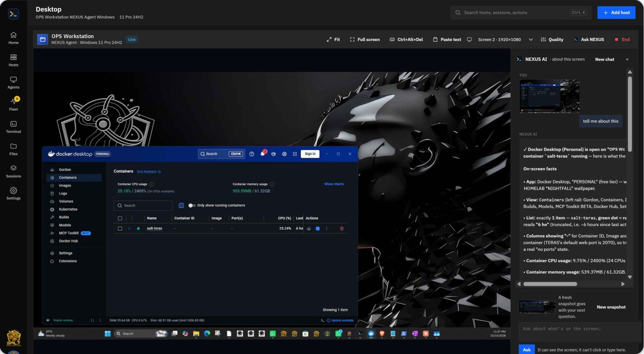Viewport: 644px width, 354px height.
Task: Click the Windows Start button in remote taskbar
Action: click(108, 334)
